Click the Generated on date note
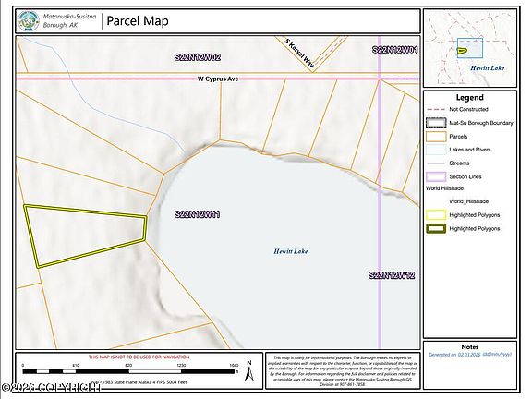 pos(470,355)
